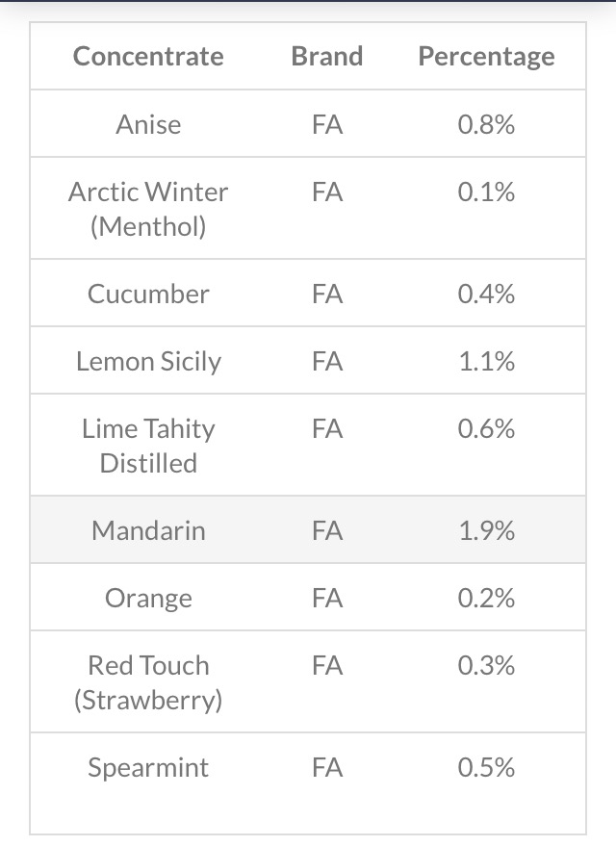Select the 0.8% Anise percentage cell

tap(486, 124)
